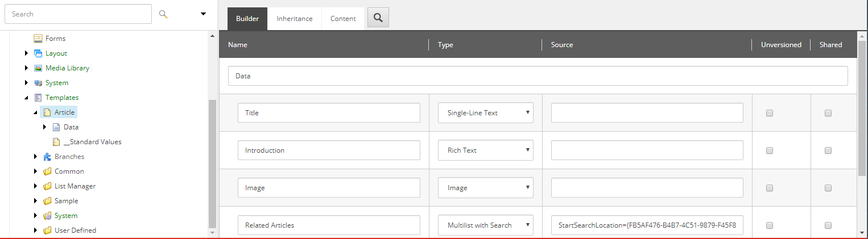Click the search button next to Content tab
This screenshot has height=239, width=868.
click(x=378, y=18)
